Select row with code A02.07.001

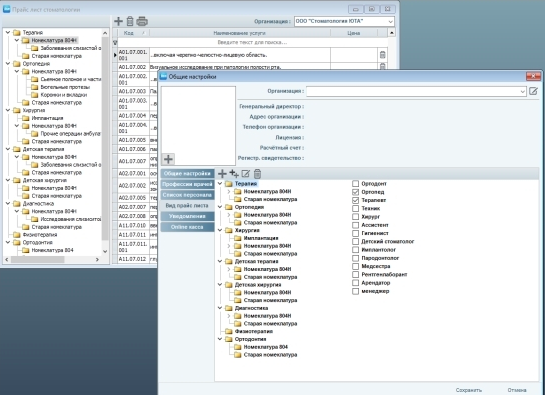tap(132, 173)
